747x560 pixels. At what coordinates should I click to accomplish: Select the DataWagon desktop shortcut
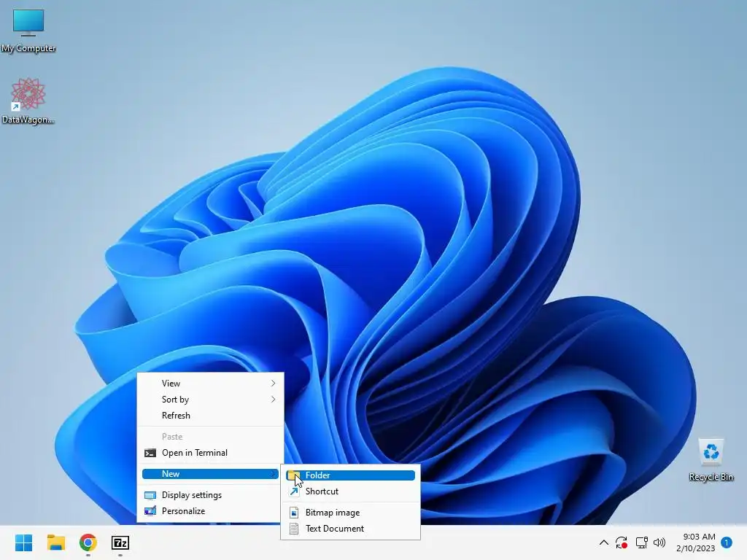(28, 101)
